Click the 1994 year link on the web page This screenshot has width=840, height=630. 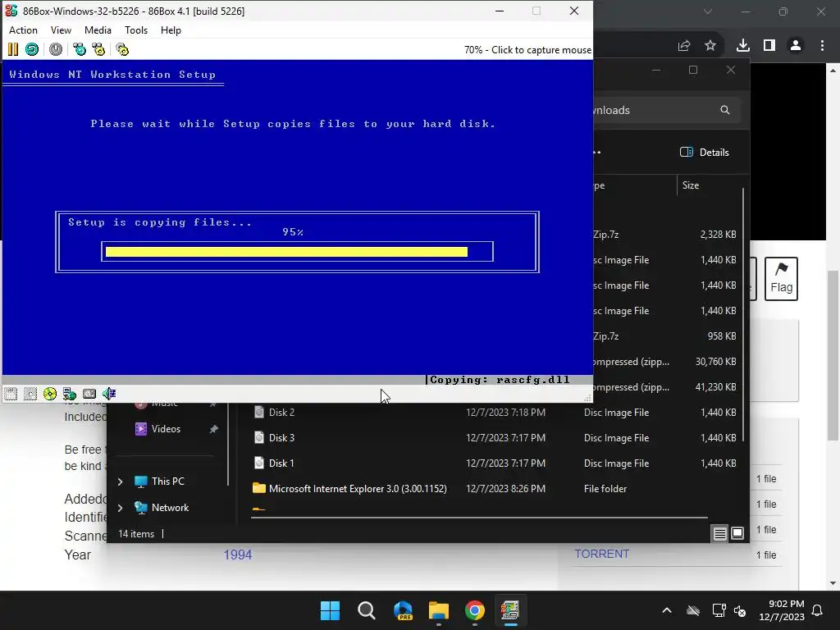(238, 555)
